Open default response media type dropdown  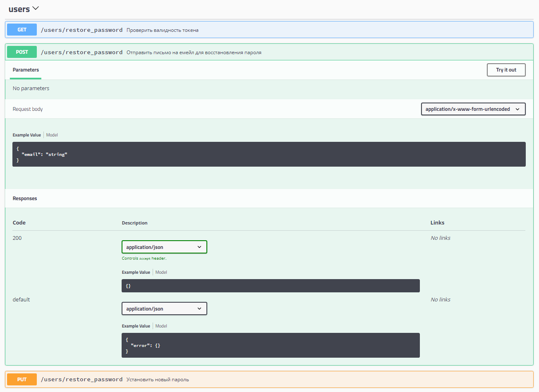pyautogui.click(x=164, y=309)
